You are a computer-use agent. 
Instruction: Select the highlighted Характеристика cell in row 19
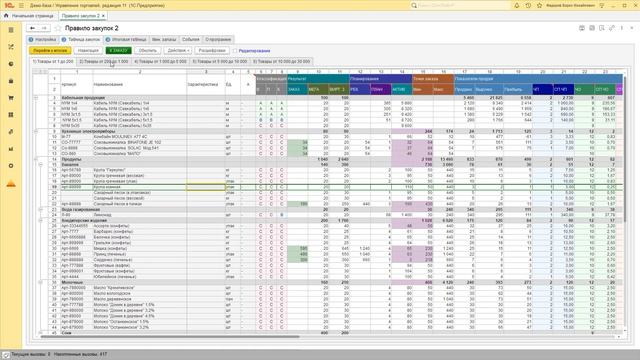pos(206,187)
